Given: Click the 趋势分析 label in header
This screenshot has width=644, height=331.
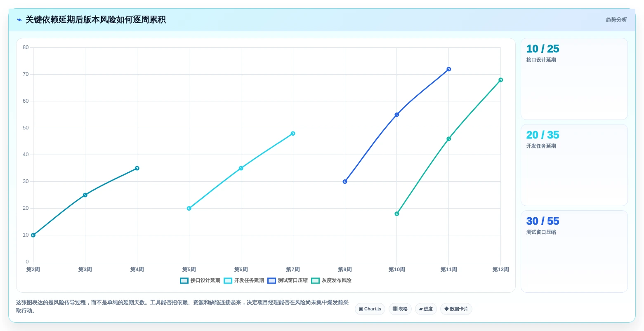Looking at the screenshot, I should [616, 20].
